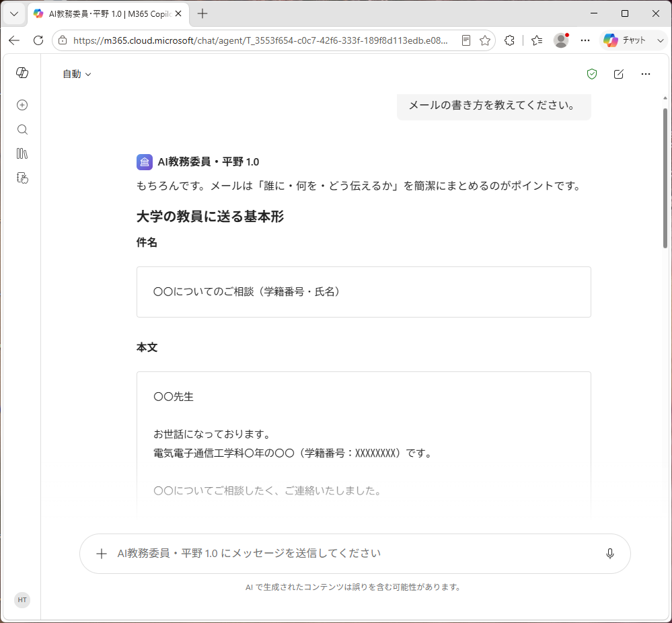The image size is (672, 623).
Task: Open the Copilot チャット sidebar button
Action: click(624, 40)
